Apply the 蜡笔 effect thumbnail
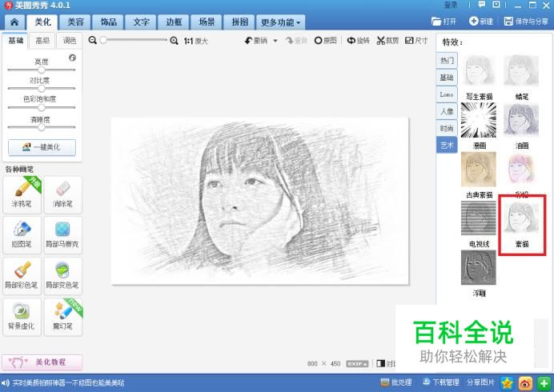554x392 pixels. 521,71
